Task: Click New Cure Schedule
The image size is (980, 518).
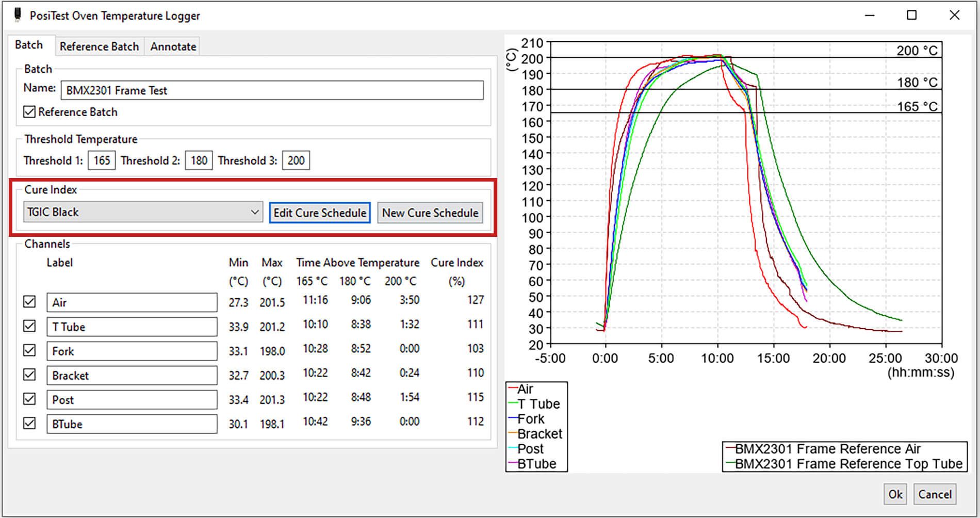Action: (x=430, y=213)
